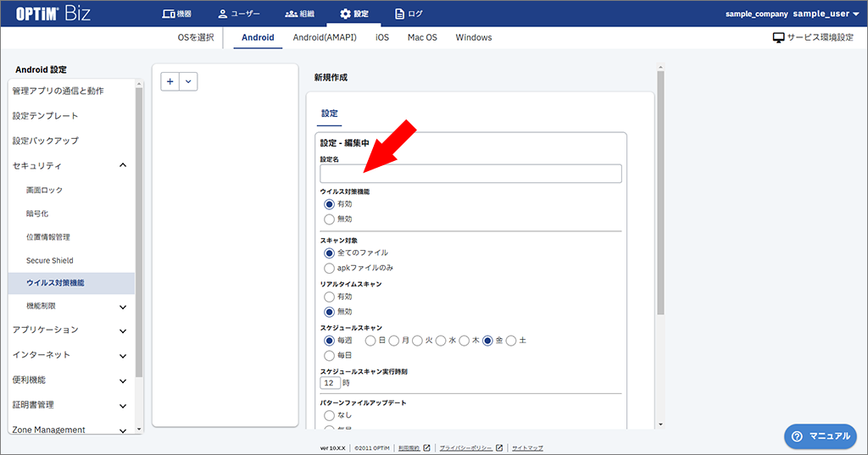Select the 設定 tab in the form

(x=330, y=114)
